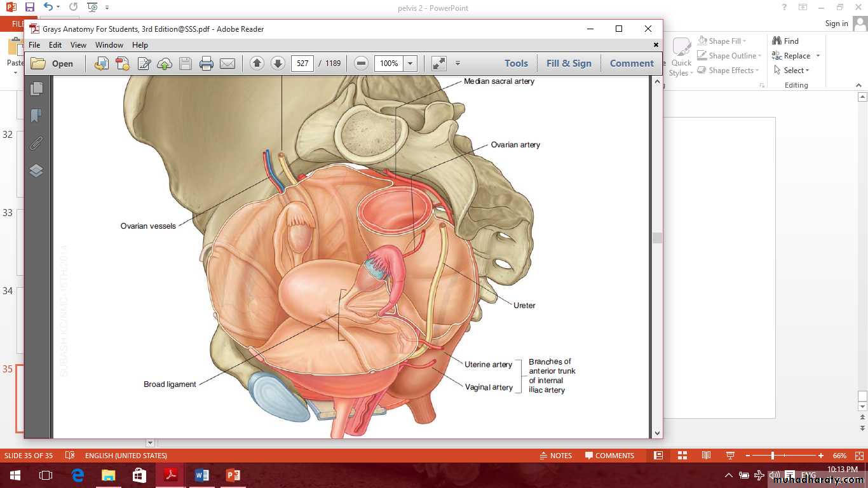Image resolution: width=868 pixels, height=488 pixels.
Task: Switch to Slide Sorter view
Action: (682, 456)
